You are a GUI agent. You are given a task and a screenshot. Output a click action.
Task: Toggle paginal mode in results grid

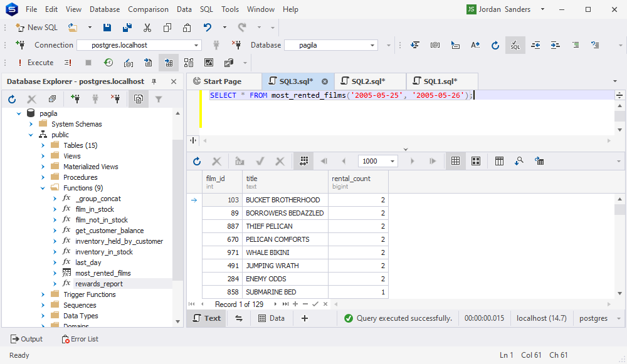[x=303, y=161]
